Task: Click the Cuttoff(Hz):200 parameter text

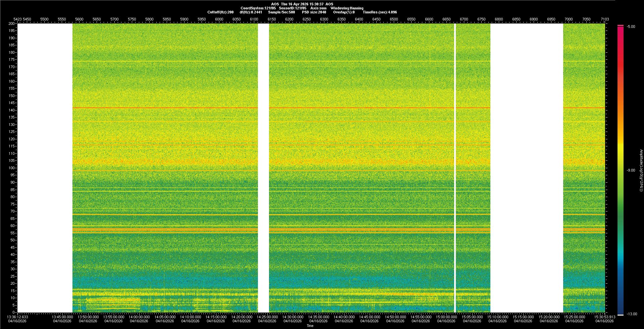Action: click(220, 12)
